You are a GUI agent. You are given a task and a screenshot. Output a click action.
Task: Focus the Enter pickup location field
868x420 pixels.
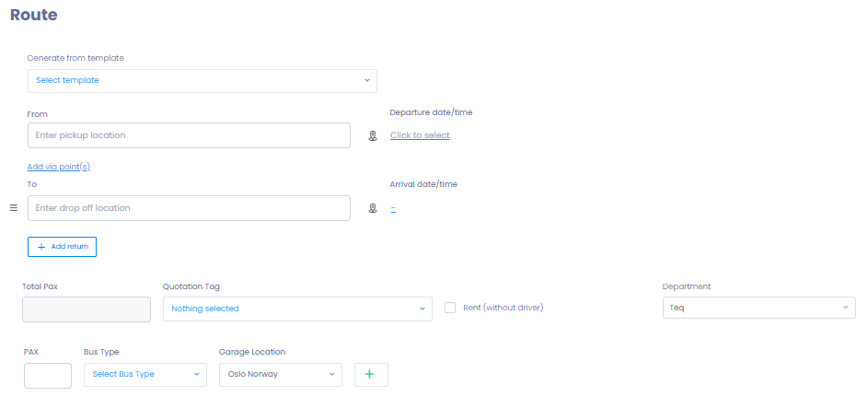tap(189, 135)
